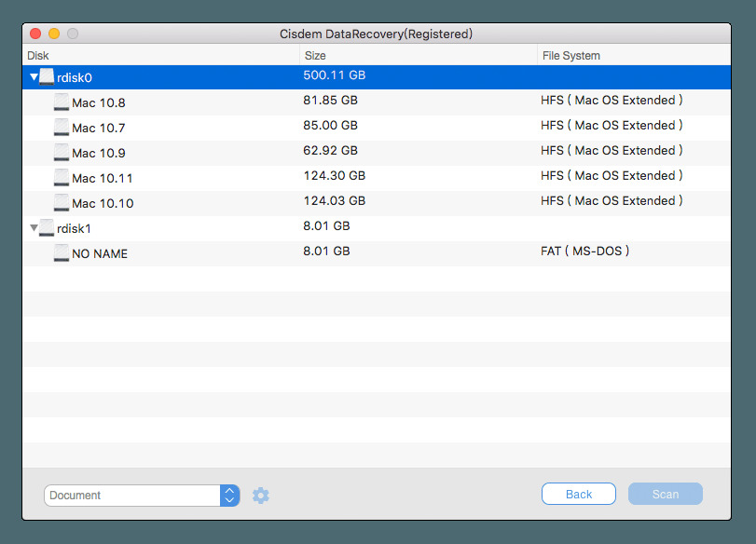Collapse the rdisk0 disclosure triangle

34,76
